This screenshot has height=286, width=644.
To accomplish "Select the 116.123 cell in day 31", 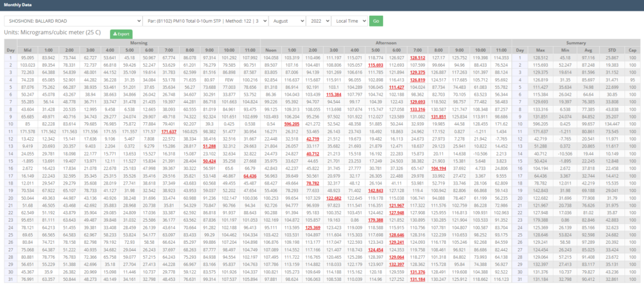I will pos(501,279).
